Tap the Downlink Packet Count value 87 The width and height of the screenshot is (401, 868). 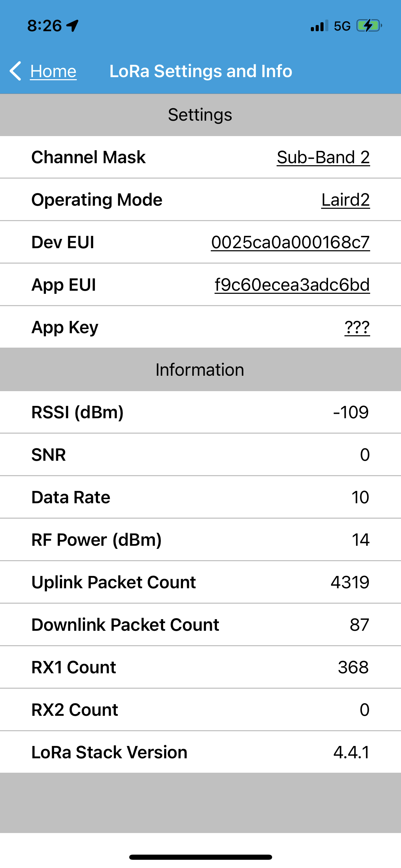point(359,625)
